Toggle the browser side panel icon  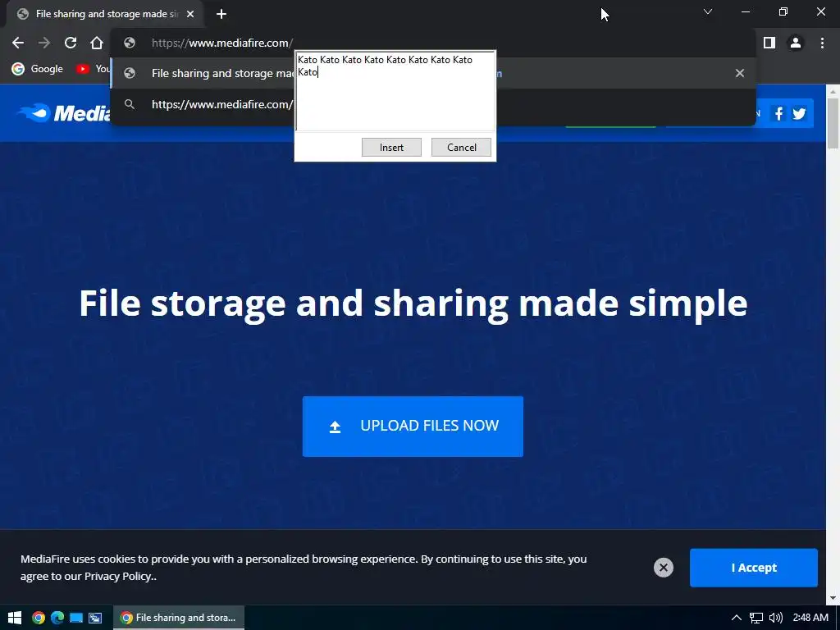[x=769, y=43]
